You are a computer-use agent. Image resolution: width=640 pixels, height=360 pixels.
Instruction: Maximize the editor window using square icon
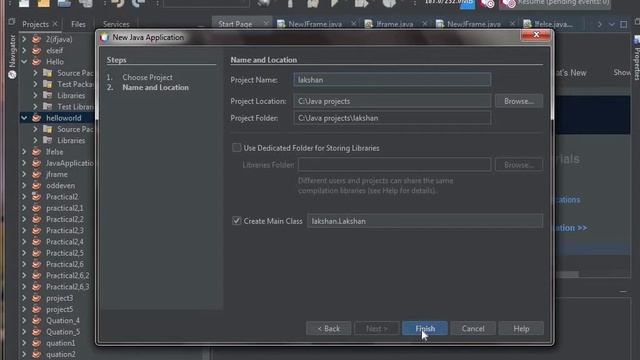point(624,24)
